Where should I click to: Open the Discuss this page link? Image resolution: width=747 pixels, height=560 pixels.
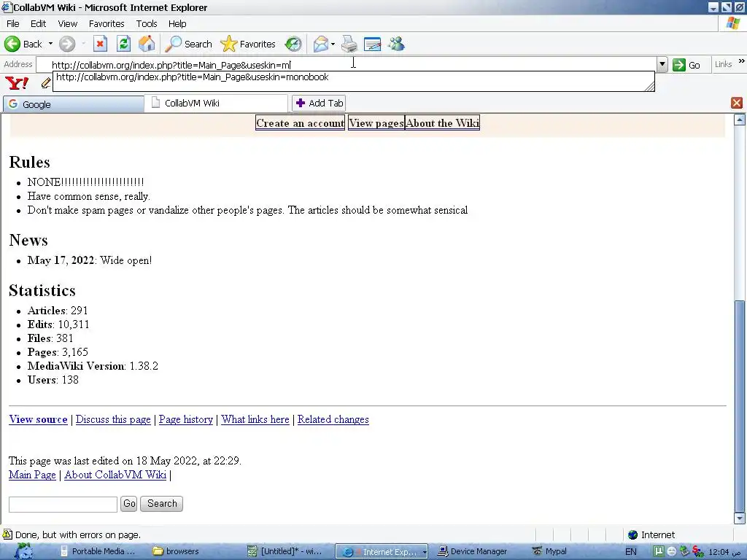pyautogui.click(x=113, y=419)
